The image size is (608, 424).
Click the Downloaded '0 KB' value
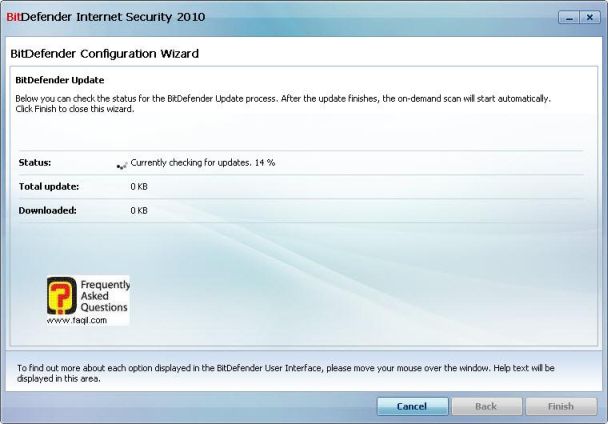point(139,211)
